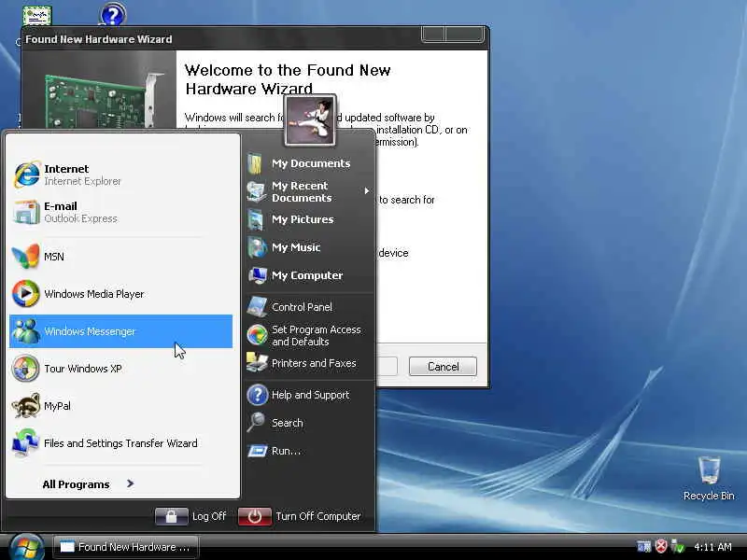The image size is (747, 560).
Task: Open Control Panel icon
Action: 256,307
